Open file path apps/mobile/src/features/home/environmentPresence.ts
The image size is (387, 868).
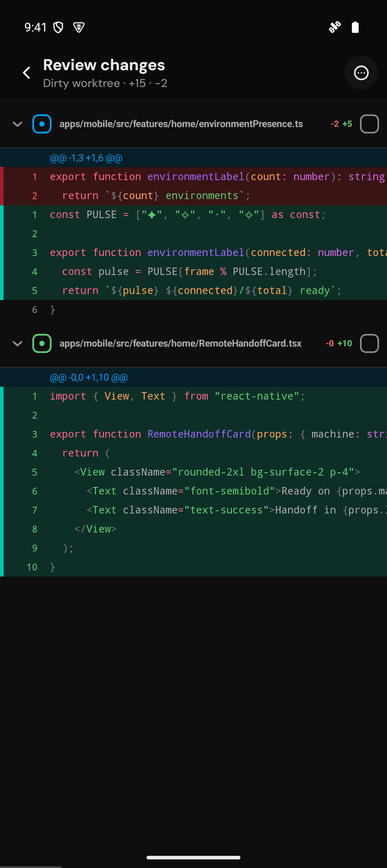coord(181,124)
